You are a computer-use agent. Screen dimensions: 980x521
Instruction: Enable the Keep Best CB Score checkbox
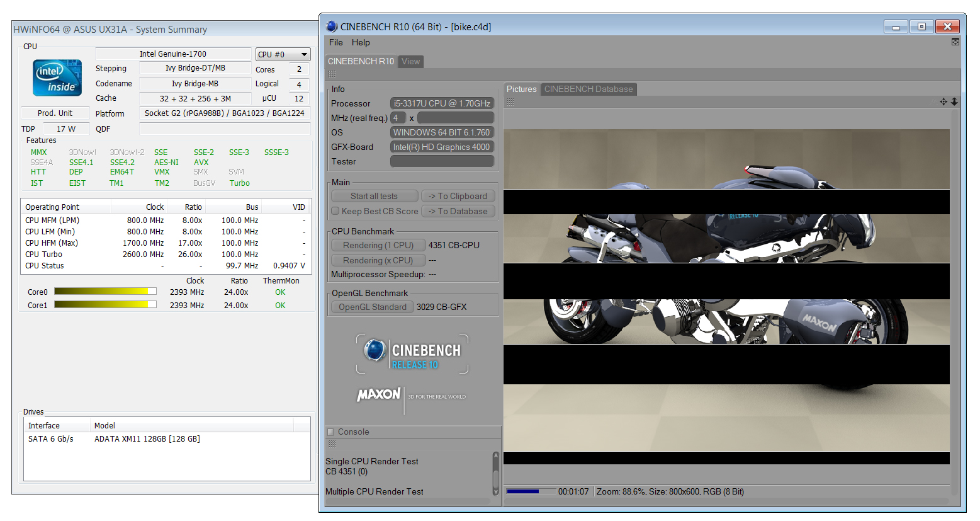point(335,212)
